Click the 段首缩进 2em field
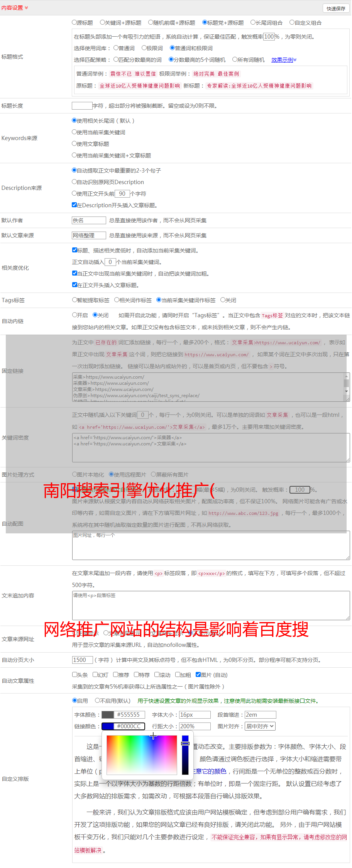The image size is (352, 868). (x=261, y=715)
